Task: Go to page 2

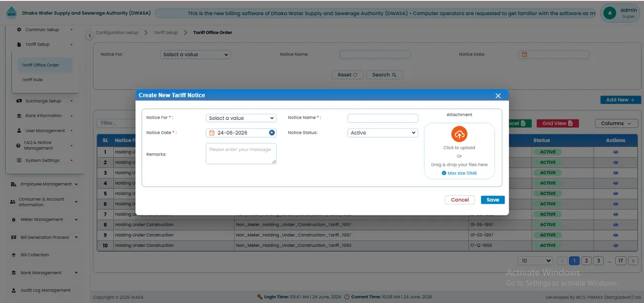Action: [x=586, y=261]
